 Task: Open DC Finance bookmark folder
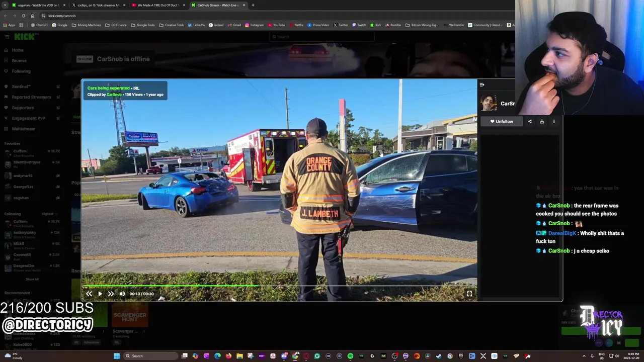pyautogui.click(x=116, y=25)
